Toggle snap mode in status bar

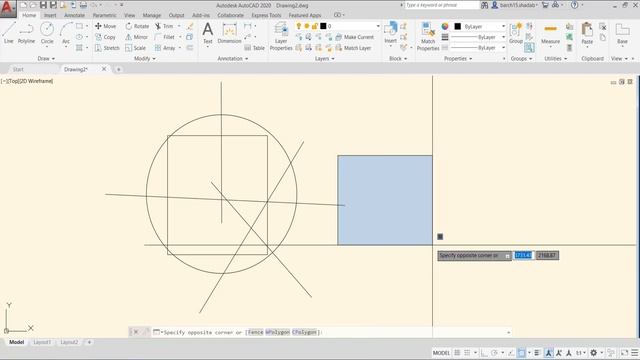click(467, 353)
